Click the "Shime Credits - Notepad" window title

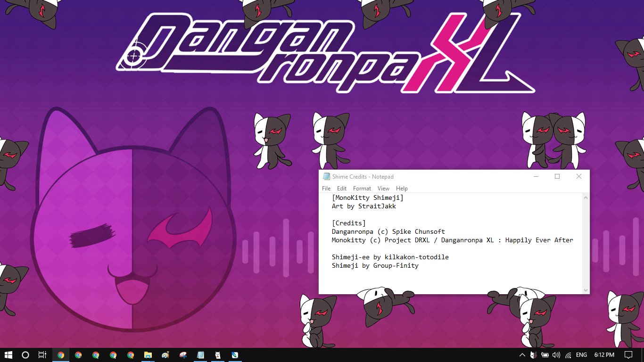(x=363, y=177)
